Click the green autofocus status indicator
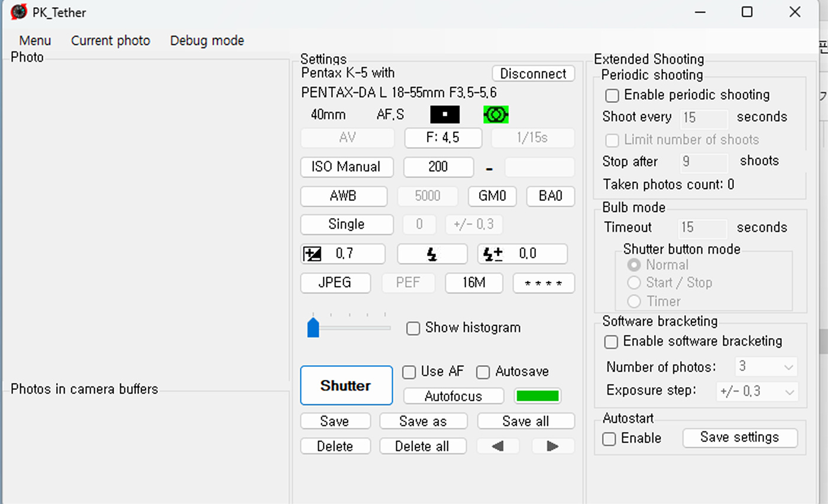 pos(538,396)
